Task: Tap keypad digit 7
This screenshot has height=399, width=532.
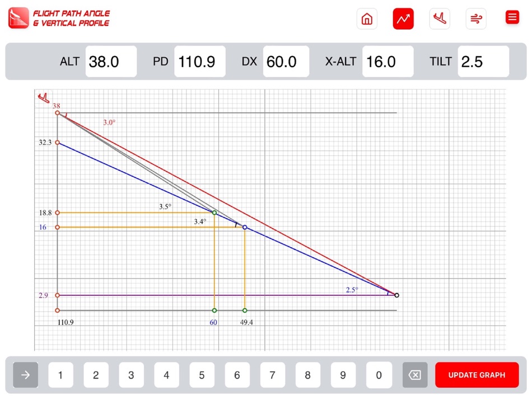Action: pyautogui.click(x=273, y=375)
